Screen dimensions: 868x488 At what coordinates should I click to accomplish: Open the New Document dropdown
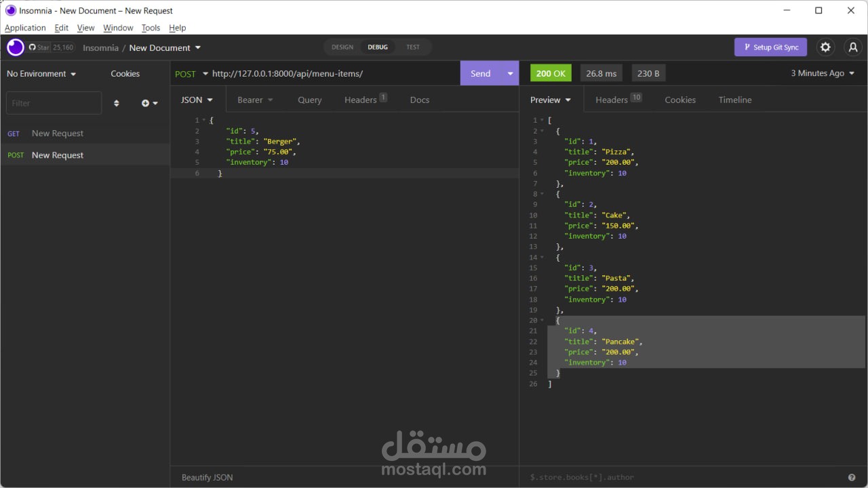tap(165, 47)
